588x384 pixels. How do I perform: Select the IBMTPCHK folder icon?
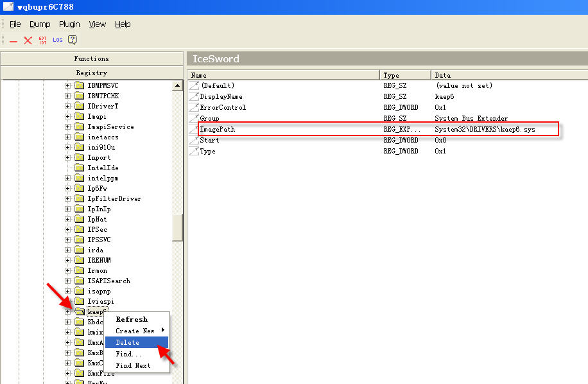(x=79, y=96)
